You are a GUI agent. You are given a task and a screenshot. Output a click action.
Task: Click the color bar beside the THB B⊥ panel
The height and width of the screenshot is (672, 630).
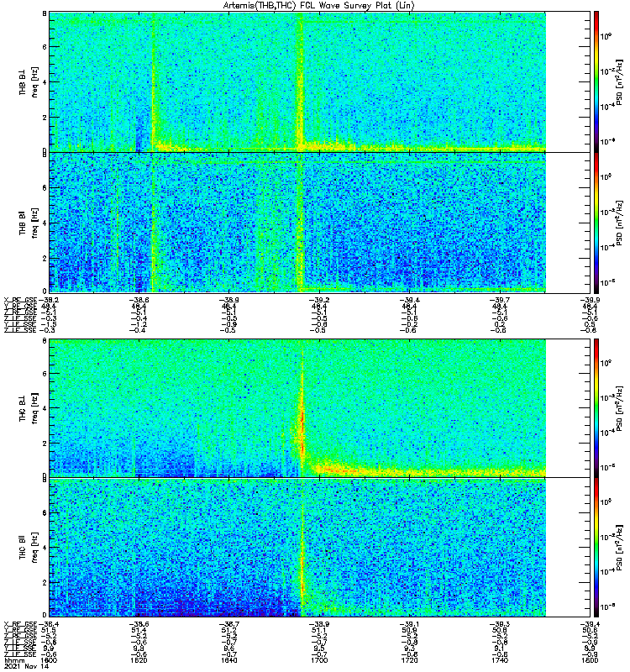point(596,81)
